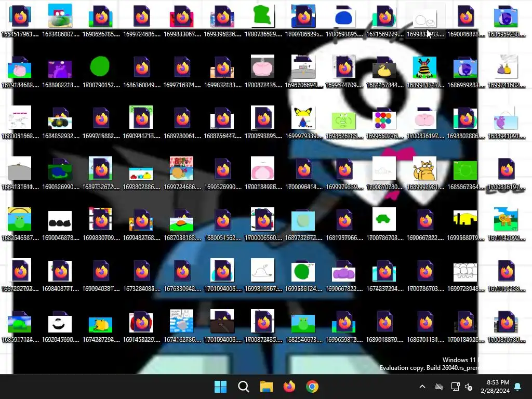Select bee drawing file 1689981347
The width and height of the screenshot is (532, 399).
[x=425, y=71]
